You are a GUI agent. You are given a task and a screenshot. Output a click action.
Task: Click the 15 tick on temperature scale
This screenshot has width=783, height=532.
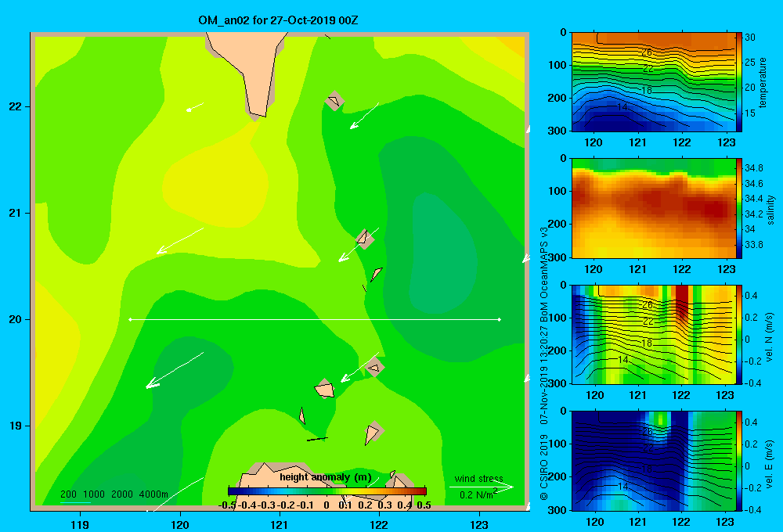point(750,113)
